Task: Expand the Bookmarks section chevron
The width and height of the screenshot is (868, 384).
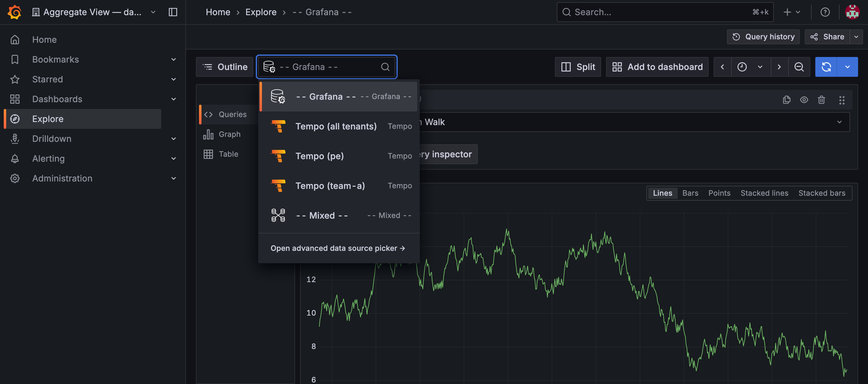Action: coord(174,59)
